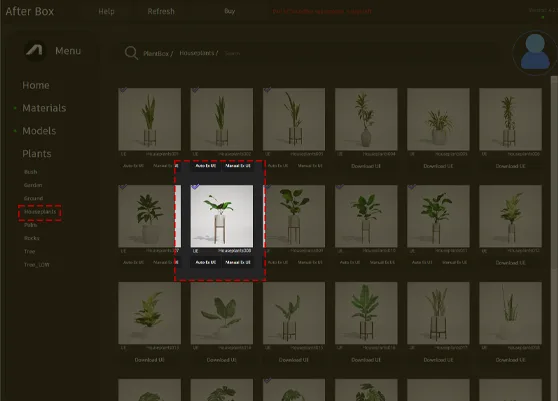The image size is (558, 401).
Task: Click the checkmark badge on highlighted Houseplants008
Action: tap(195, 186)
